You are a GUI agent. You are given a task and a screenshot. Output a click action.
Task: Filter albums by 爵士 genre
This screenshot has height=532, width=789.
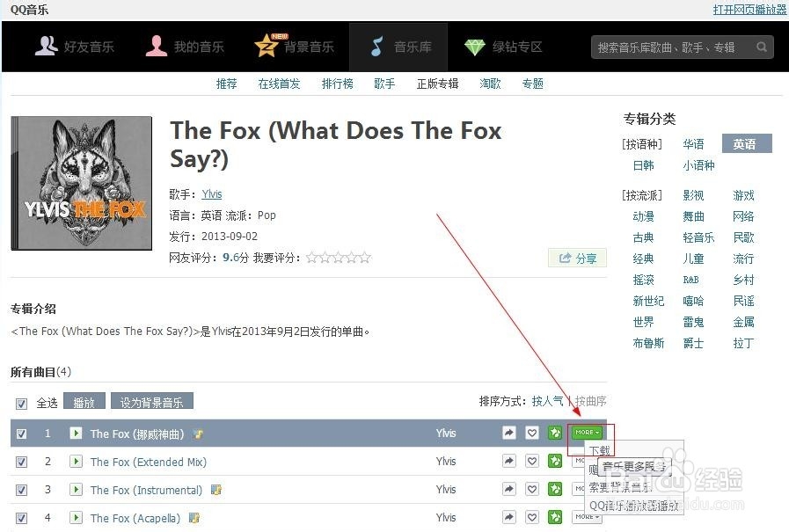(693, 344)
